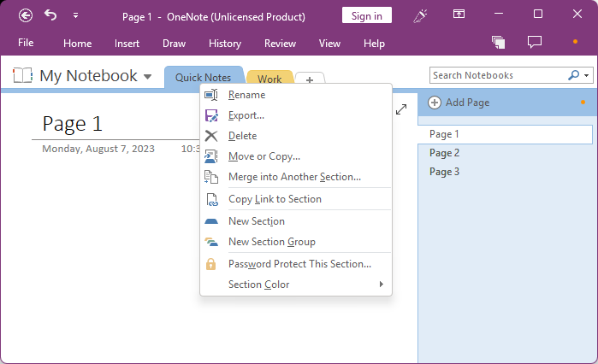Select Page 2 in the page list

[x=506, y=153]
